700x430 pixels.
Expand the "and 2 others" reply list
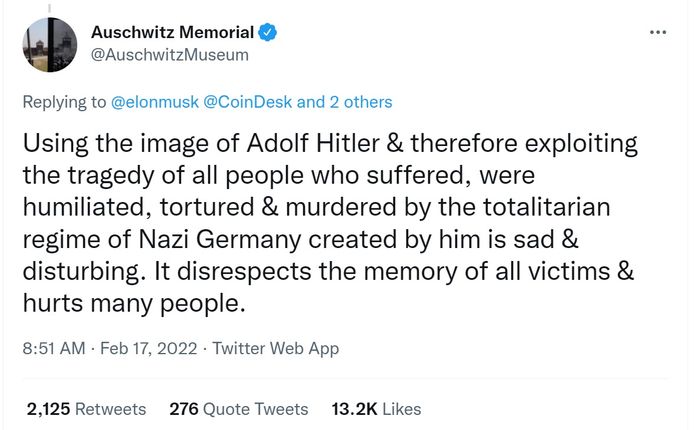(344, 102)
